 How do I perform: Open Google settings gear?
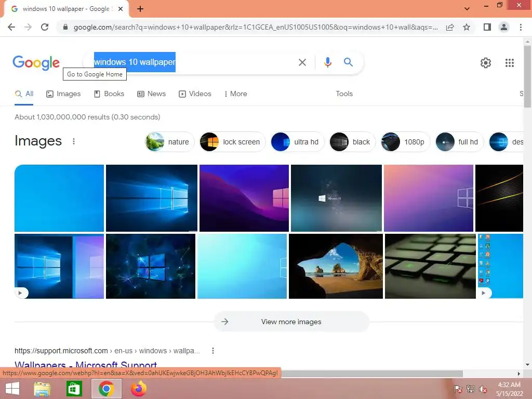(486, 63)
